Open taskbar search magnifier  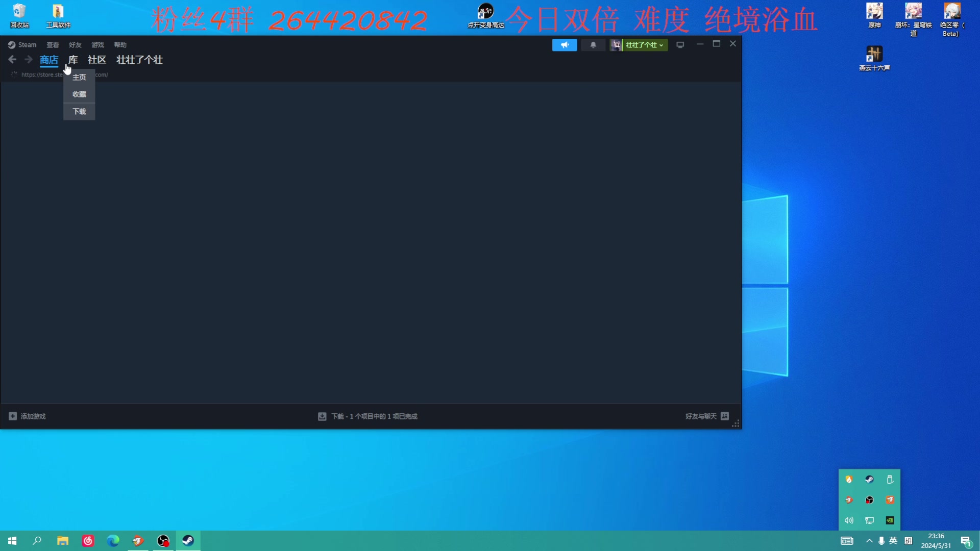point(37,541)
